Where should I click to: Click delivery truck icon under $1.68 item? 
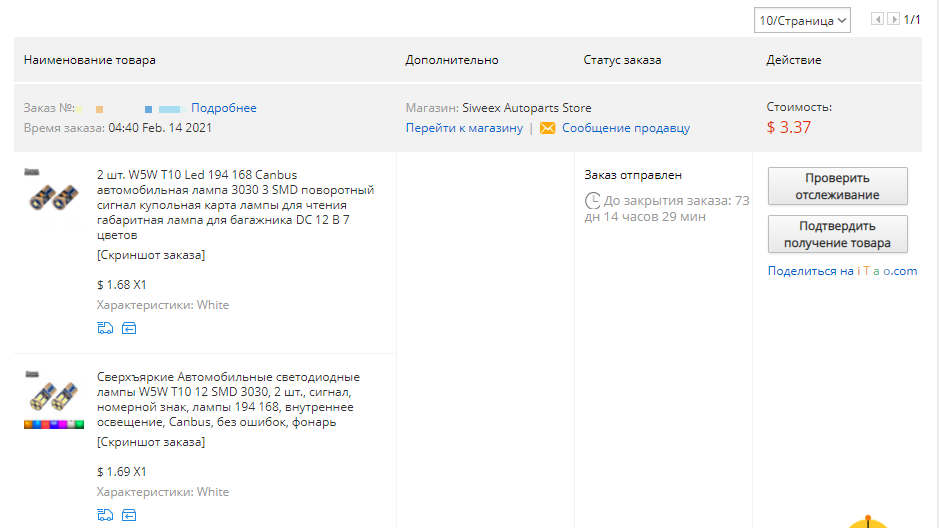105,328
